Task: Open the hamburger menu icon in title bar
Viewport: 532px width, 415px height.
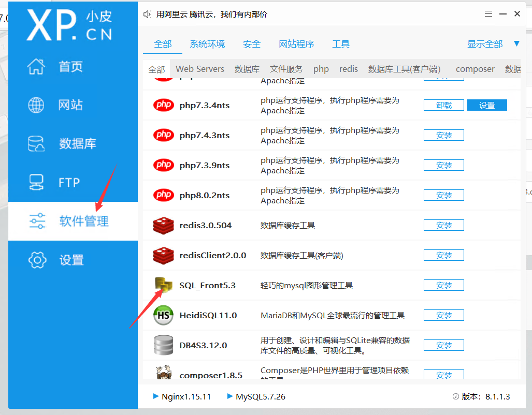Action: (488, 14)
